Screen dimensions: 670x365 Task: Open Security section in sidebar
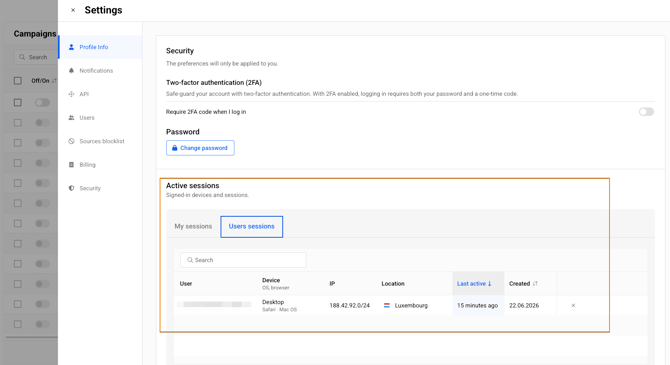[x=100, y=188]
